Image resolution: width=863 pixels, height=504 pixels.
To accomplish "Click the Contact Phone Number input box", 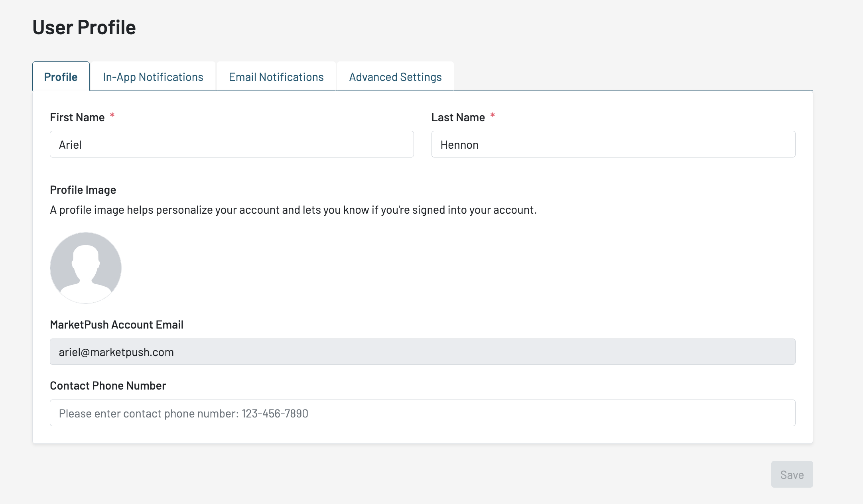I will 422,413.
